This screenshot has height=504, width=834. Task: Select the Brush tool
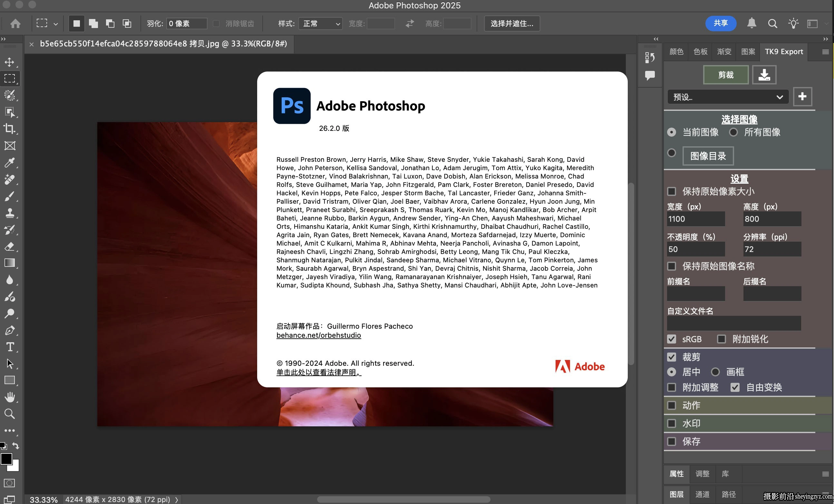pos(9,196)
